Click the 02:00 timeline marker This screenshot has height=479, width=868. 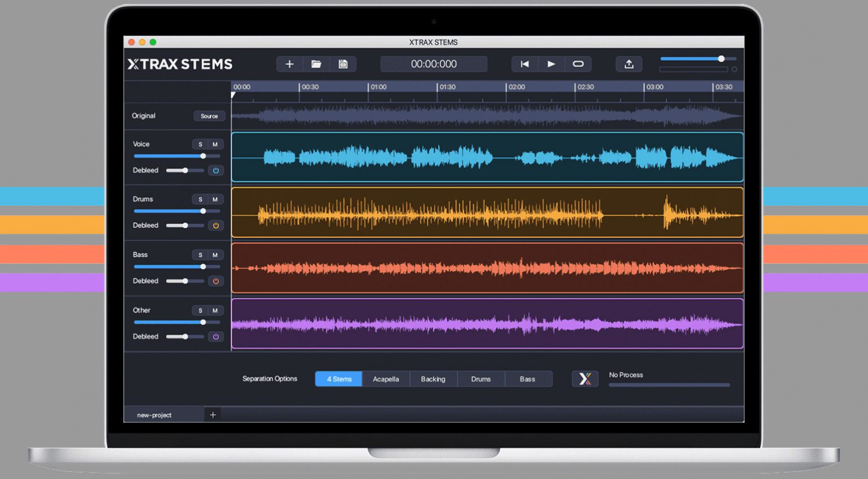(x=517, y=87)
